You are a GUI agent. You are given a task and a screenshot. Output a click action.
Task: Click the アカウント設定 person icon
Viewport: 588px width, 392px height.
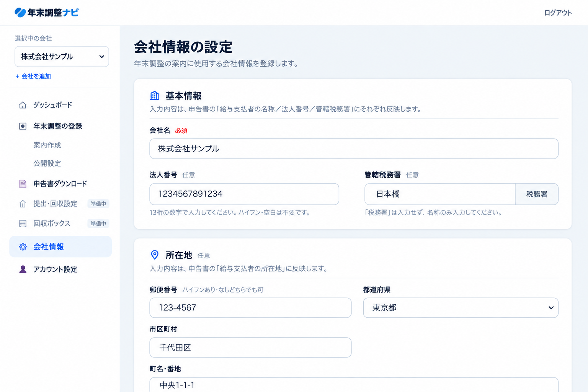pyautogui.click(x=23, y=269)
